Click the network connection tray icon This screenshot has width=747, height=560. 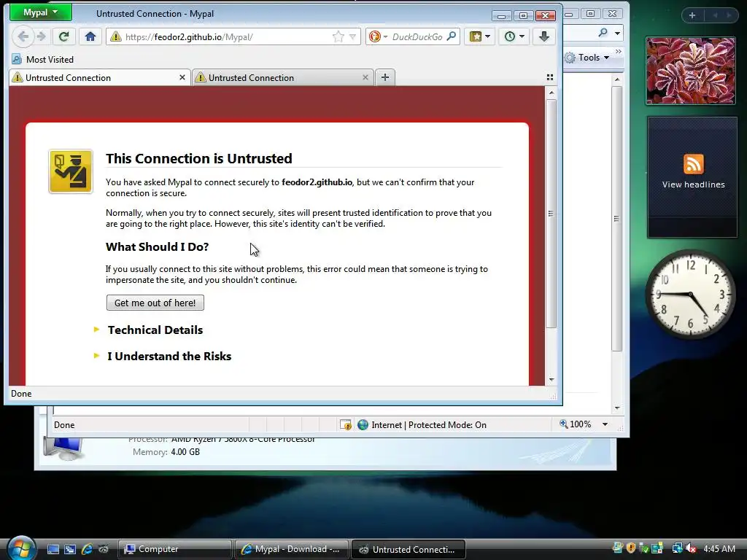(x=677, y=548)
